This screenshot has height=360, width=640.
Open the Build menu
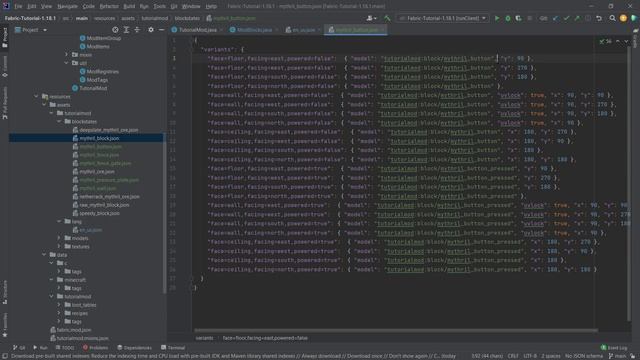pos(129,6)
